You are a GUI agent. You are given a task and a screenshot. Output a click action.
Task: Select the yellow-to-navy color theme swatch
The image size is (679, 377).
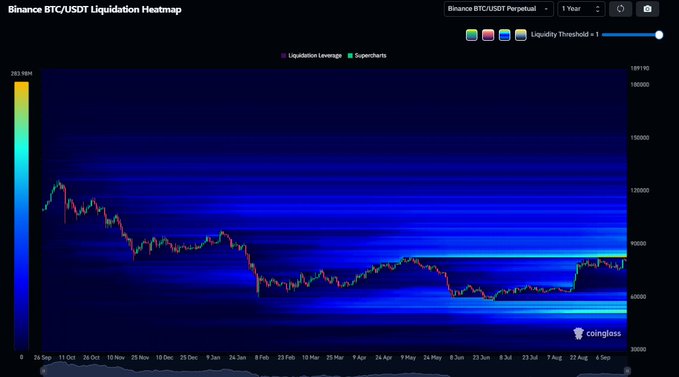[521, 35]
